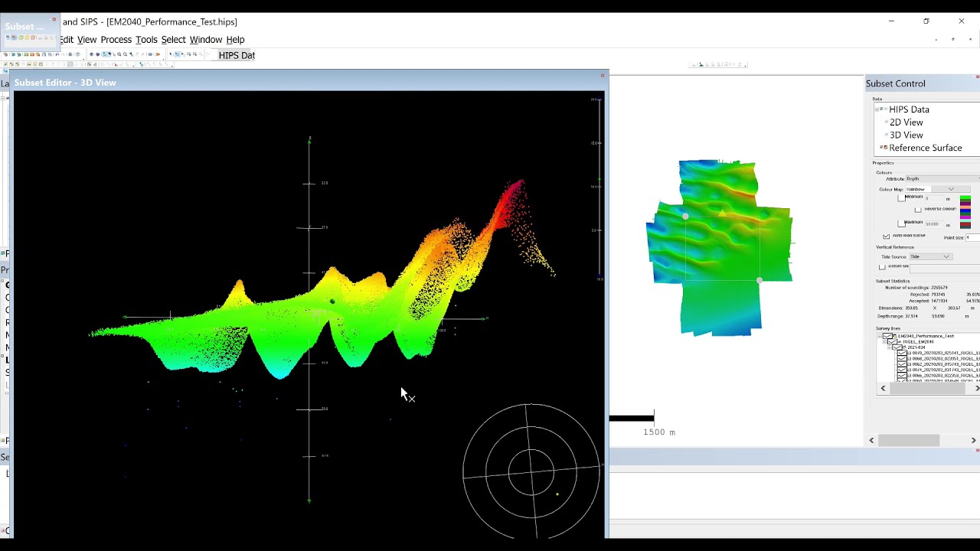
Task: Click the rainbow colour map swatch
Action: pos(965,212)
